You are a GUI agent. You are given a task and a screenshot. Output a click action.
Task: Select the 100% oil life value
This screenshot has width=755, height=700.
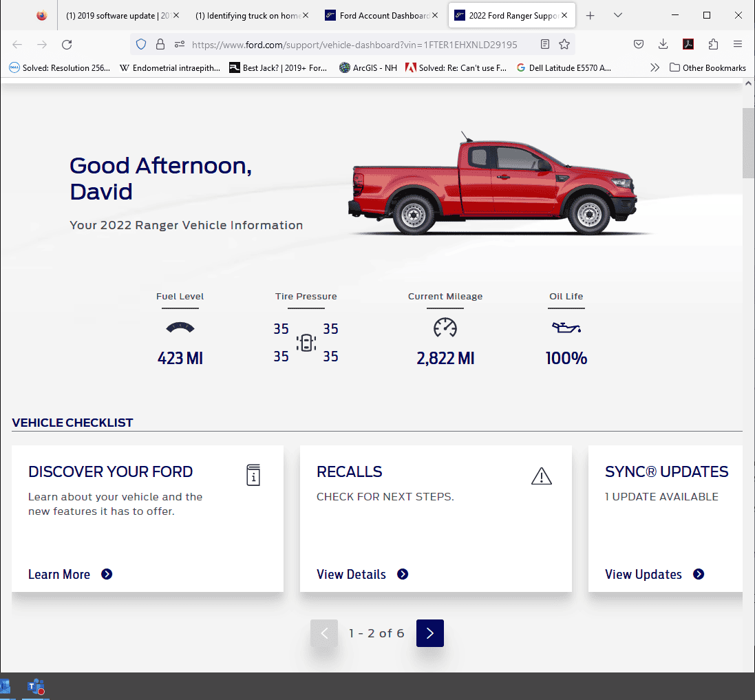tap(566, 358)
